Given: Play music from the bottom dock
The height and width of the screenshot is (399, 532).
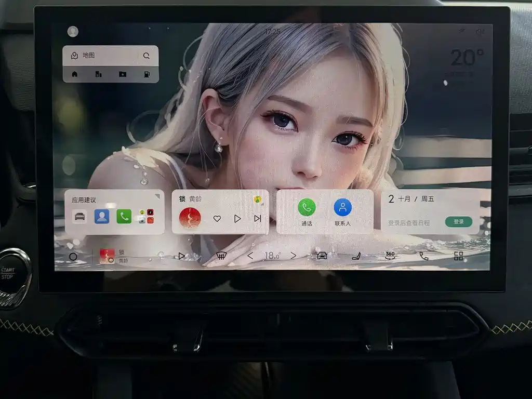Looking at the screenshot, I should [181, 256].
